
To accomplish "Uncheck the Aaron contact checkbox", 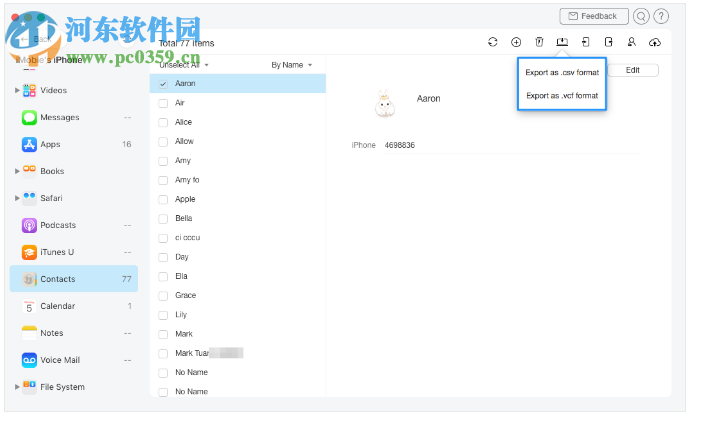I will click(163, 84).
